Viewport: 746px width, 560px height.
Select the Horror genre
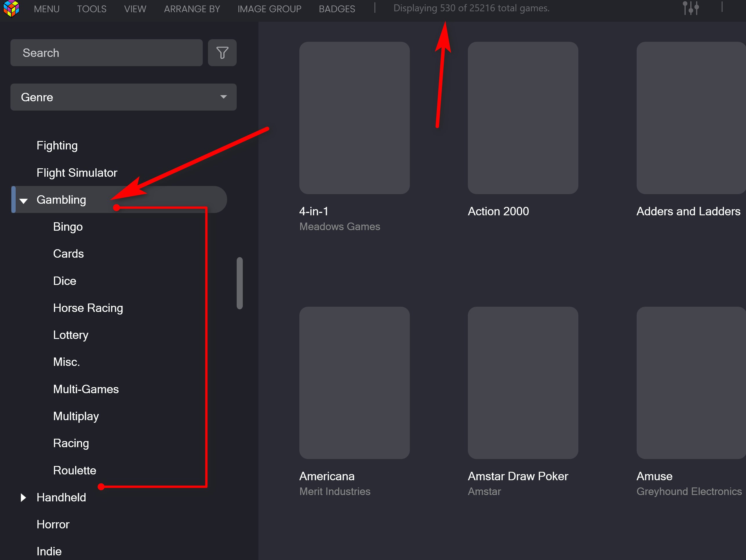click(53, 525)
